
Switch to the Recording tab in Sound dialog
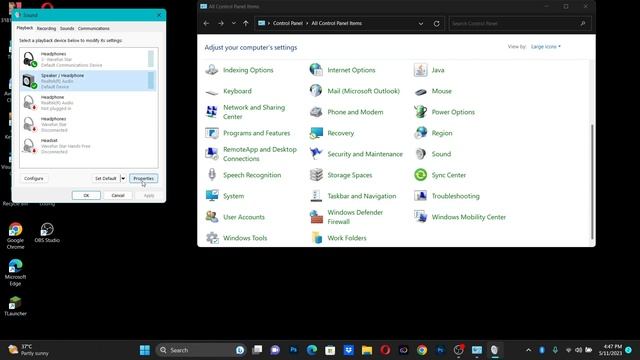click(x=46, y=29)
